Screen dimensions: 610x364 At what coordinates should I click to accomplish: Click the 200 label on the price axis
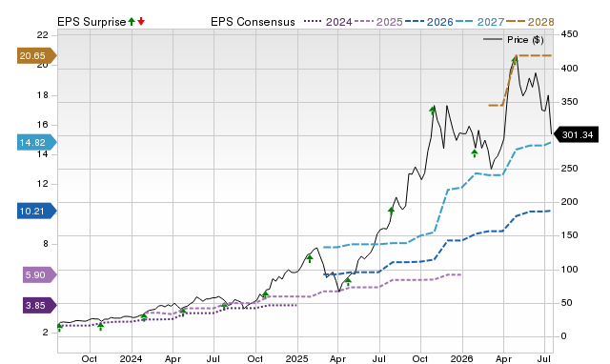coord(569,202)
